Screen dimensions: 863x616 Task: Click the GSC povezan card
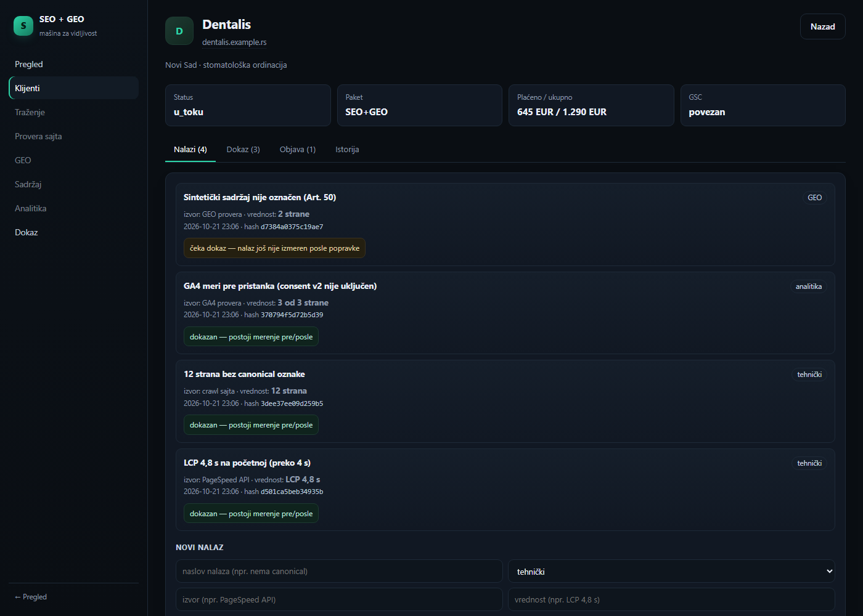coord(763,105)
